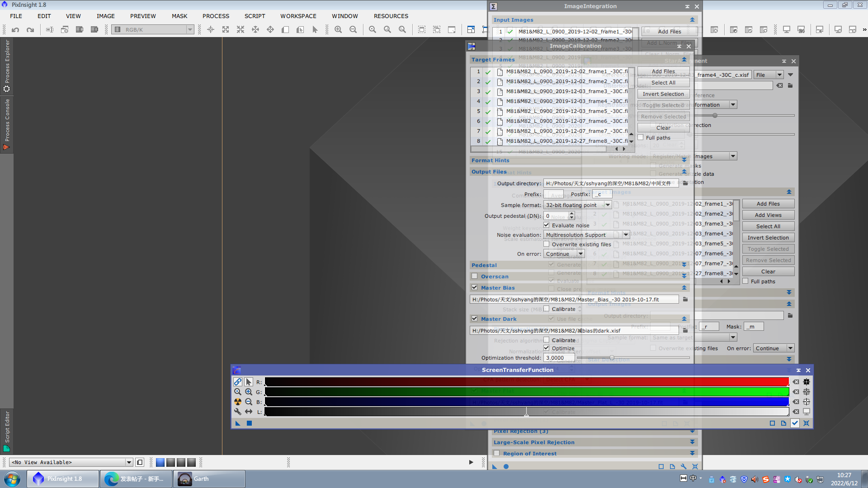Toggle track view checkmark in ScreenTransferFunction

[x=795, y=423]
